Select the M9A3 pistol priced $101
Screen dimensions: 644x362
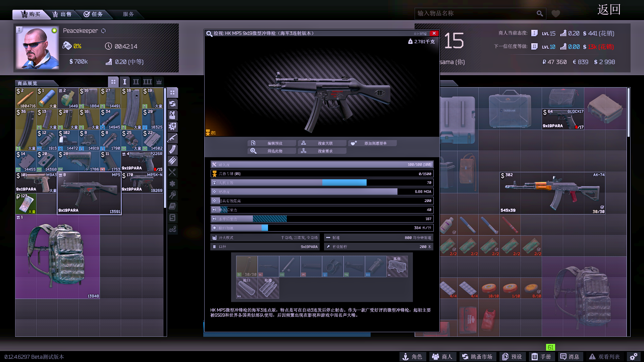pos(36,183)
